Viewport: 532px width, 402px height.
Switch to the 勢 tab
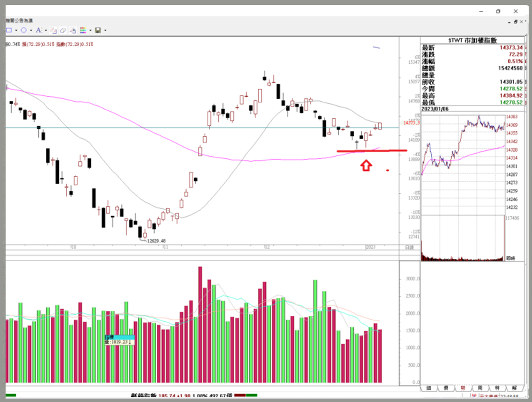pos(463,388)
